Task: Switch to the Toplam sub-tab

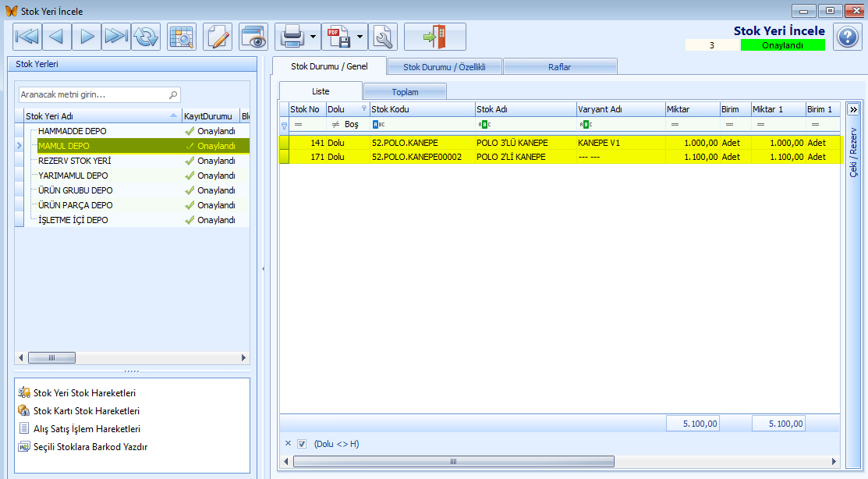Action: pos(406,92)
